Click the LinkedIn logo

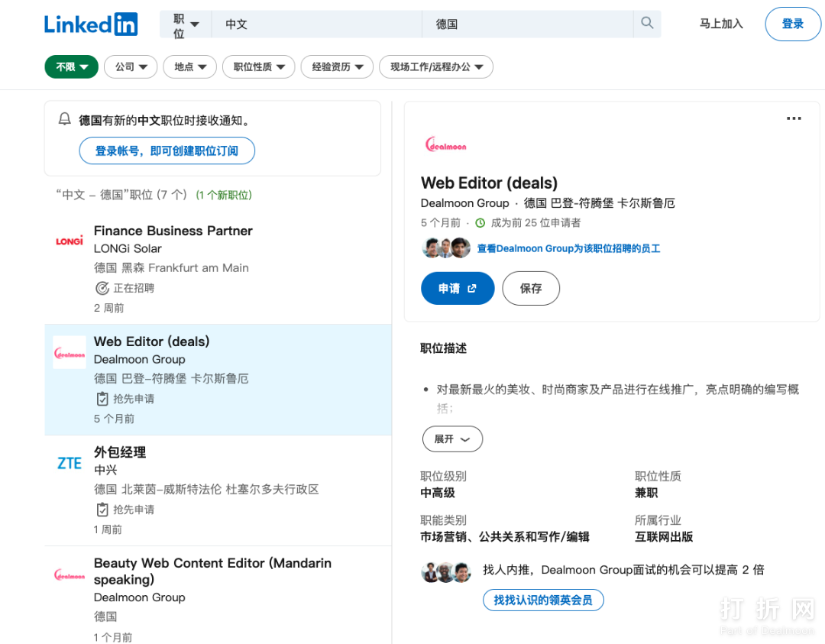(x=90, y=24)
